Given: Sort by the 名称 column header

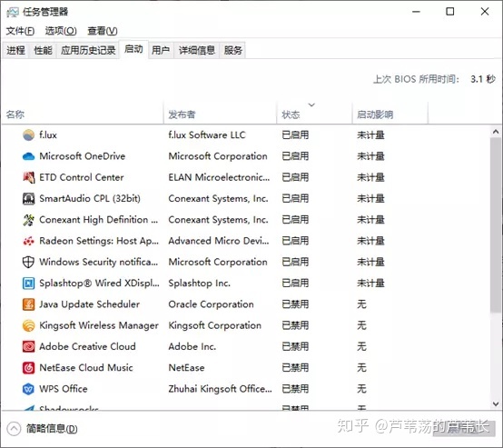Looking at the screenshot, I should pos(83,114).
